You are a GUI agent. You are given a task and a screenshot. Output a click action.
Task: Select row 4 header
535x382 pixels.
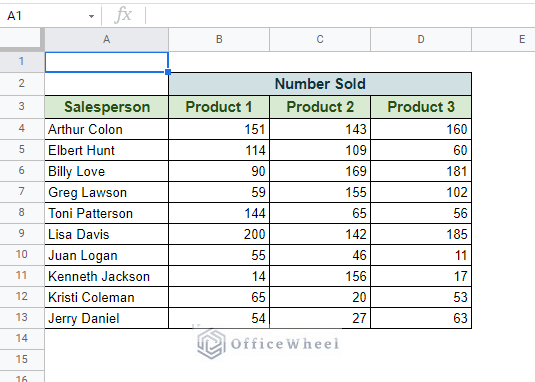pyautogui.click(x=22, y=129)
